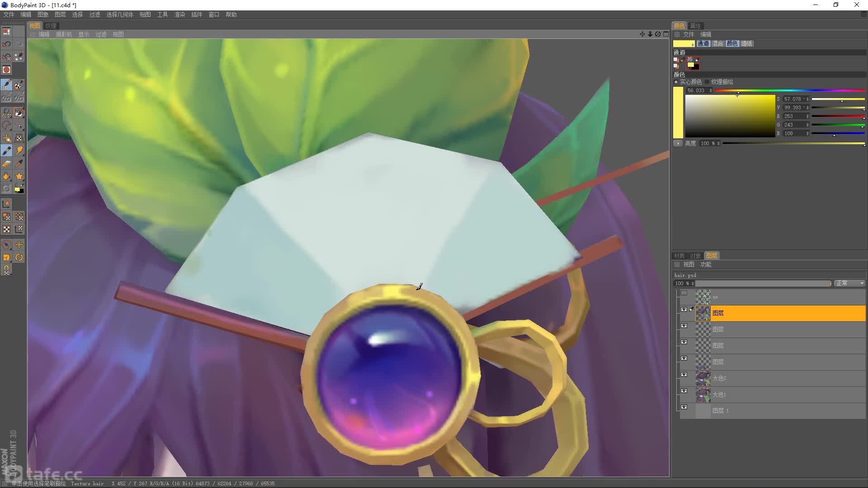The width and height of the screenshot is (868, 488).
Task: Click foreground/background color swatch in toolbar
Action: coord(19,189)
